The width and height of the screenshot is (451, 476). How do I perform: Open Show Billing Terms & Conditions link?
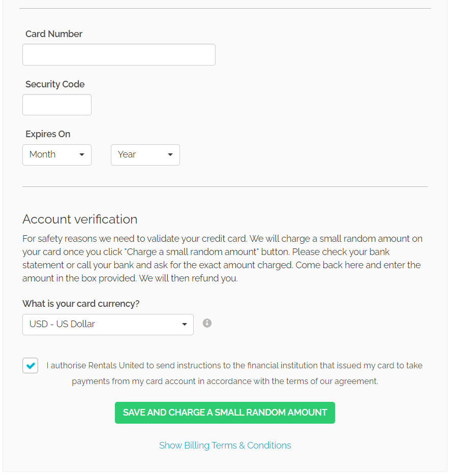(225, 446)
